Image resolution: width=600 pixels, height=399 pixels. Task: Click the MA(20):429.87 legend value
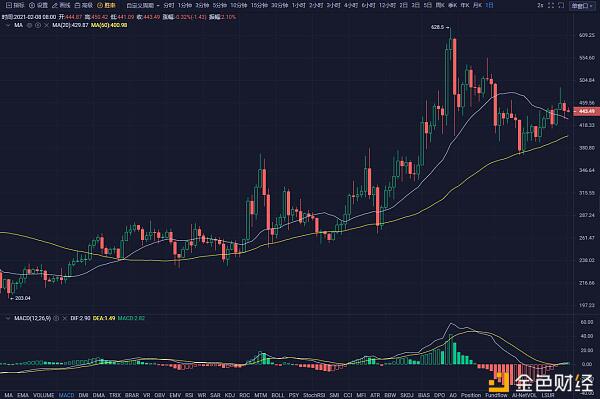click(x=70, y=25)
